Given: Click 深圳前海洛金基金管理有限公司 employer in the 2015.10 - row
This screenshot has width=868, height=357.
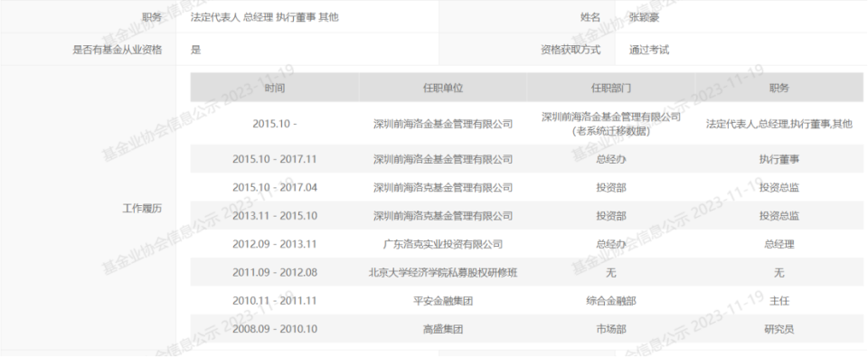Looking at the screenshot, I should pyautogui.click(x=443, y=124).
